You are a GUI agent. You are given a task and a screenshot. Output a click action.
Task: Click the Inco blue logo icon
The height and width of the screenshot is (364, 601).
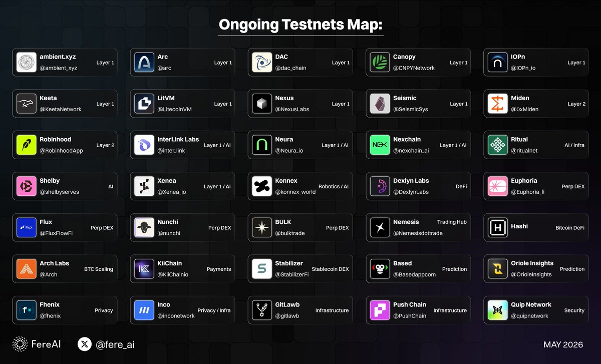tap(144, 310)
